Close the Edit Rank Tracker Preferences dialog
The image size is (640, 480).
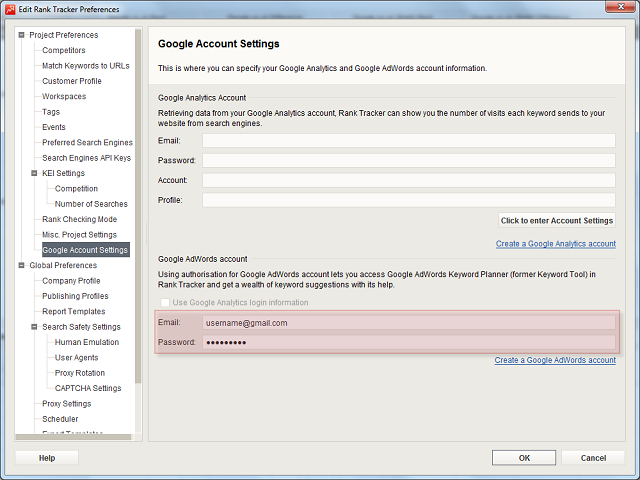[x=620, y=7]
